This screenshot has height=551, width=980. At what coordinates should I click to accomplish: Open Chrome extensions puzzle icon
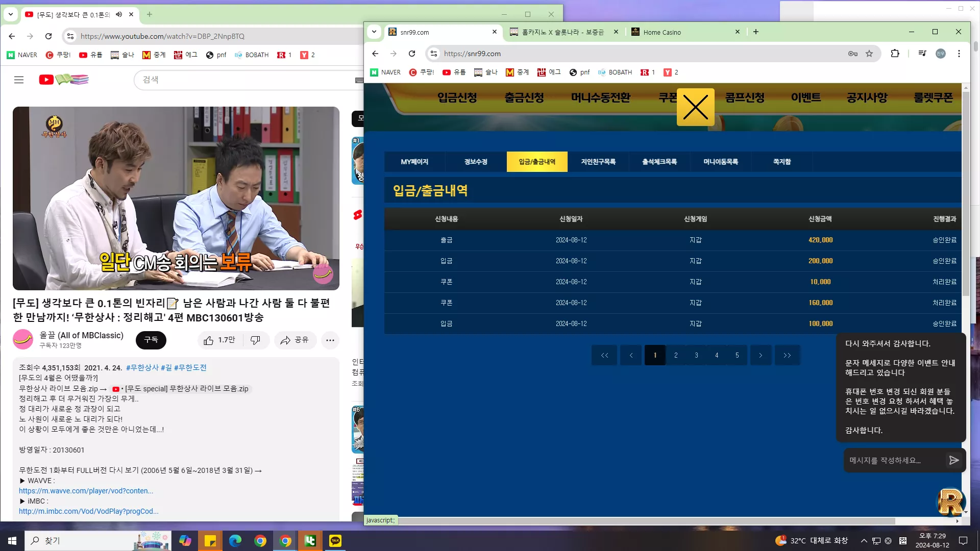click(x=895, y=54)
